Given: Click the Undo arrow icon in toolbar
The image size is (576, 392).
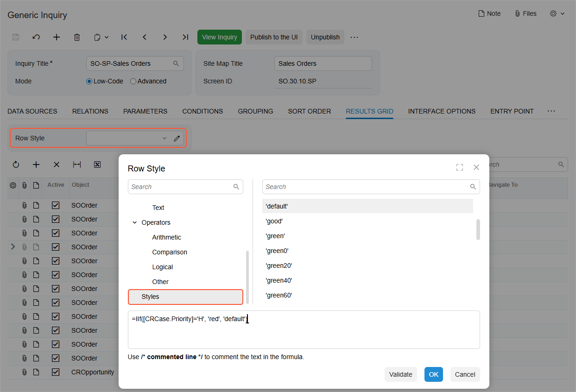Looking at the screenshot, I should 36,37.
